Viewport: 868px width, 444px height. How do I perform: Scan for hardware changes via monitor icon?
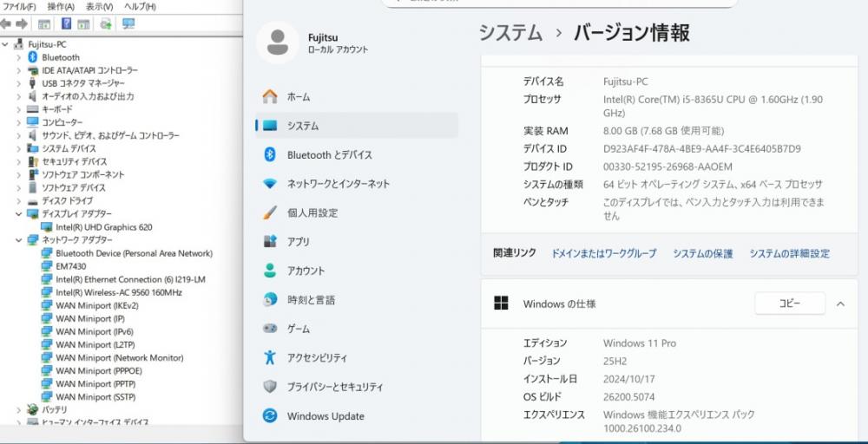tap(128, 23)
